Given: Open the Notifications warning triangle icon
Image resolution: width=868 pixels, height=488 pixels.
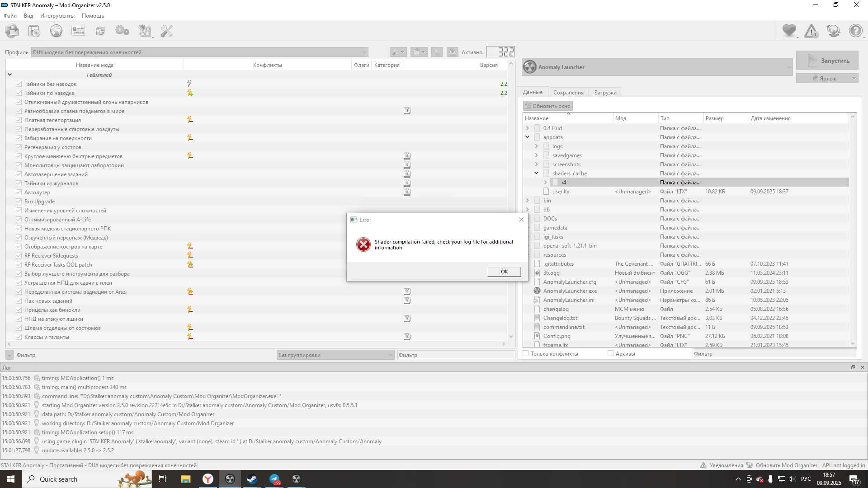Looking at the screenshot, I should point(811,31).
